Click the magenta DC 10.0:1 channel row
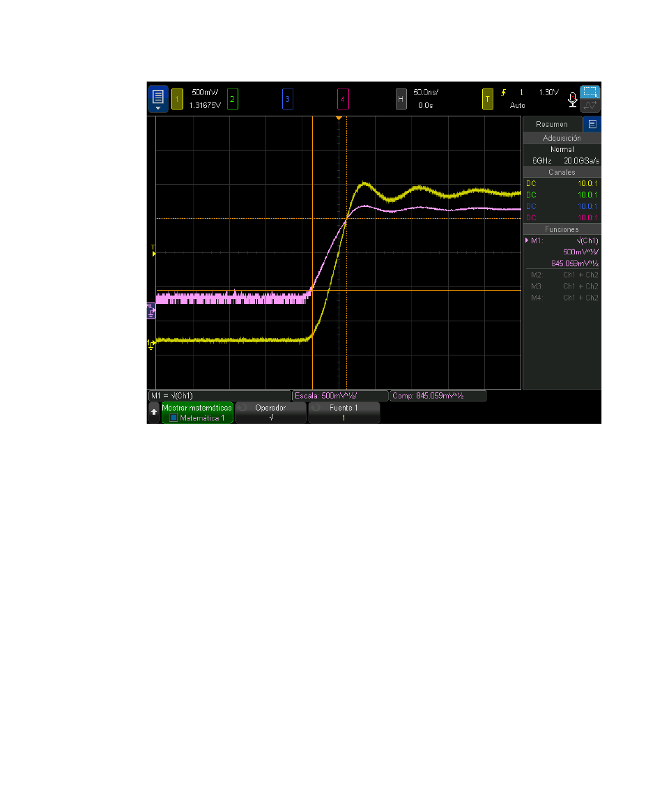Viewport: 662px width, 812px height. point(562,217)
